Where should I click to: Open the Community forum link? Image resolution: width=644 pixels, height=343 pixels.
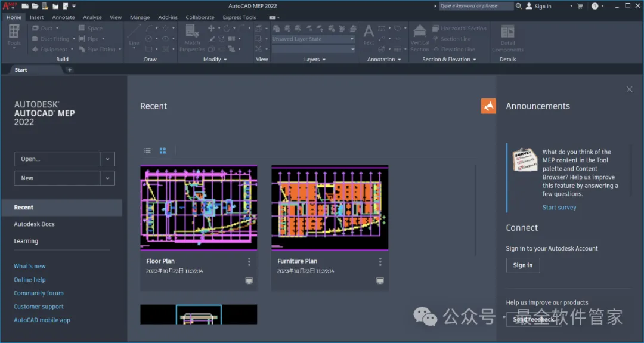click(x=39, y=293)
